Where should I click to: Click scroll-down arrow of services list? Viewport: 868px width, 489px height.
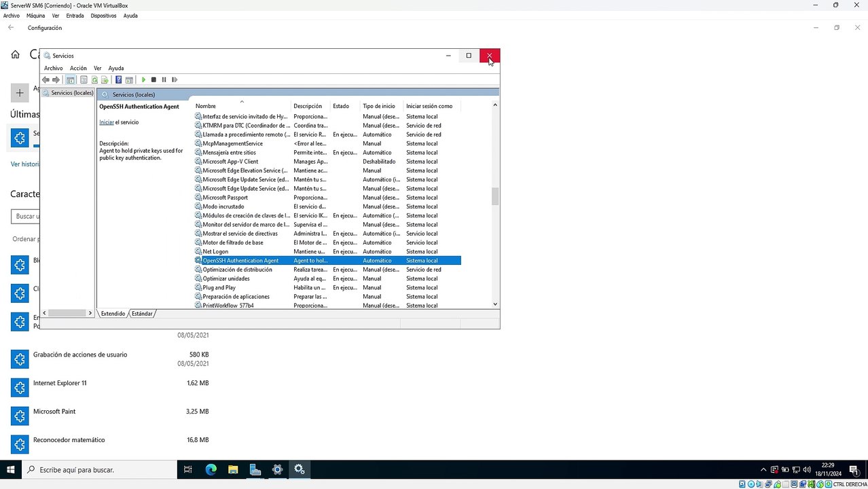[495, 304]
